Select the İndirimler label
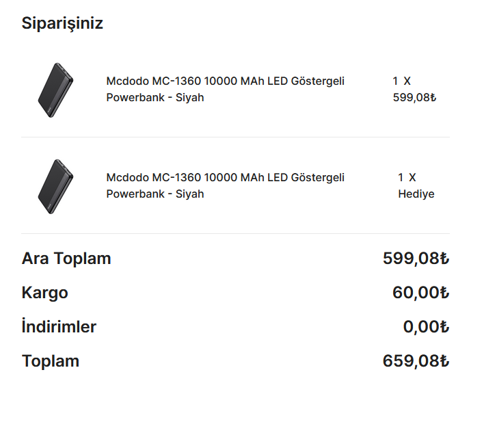 (59, 328)
